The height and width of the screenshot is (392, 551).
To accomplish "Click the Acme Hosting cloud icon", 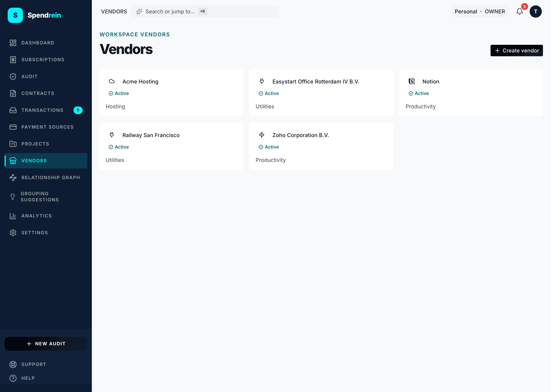I will (x=112, y=81).
